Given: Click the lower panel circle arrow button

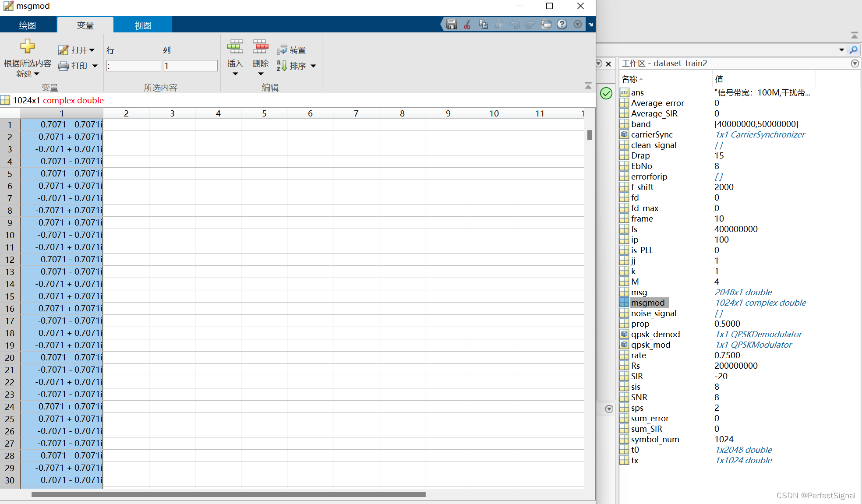Looking at the screenshot, I should (609, 409).
